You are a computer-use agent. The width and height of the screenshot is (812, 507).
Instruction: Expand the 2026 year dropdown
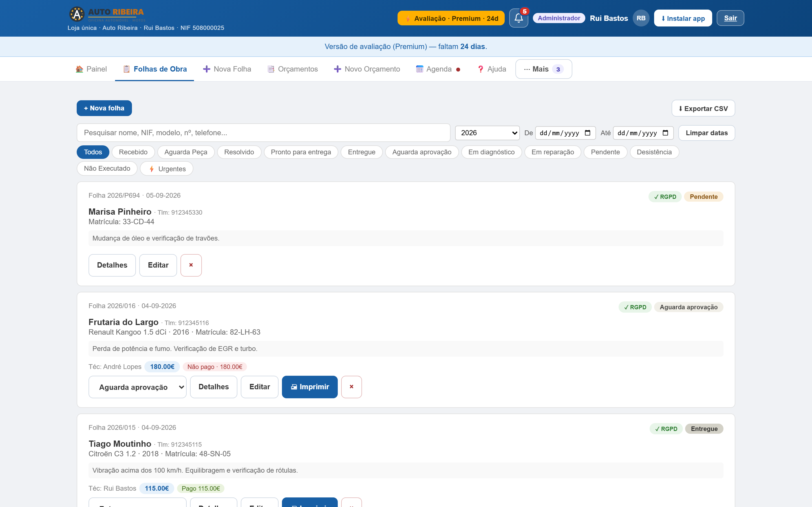pos(487,133)
